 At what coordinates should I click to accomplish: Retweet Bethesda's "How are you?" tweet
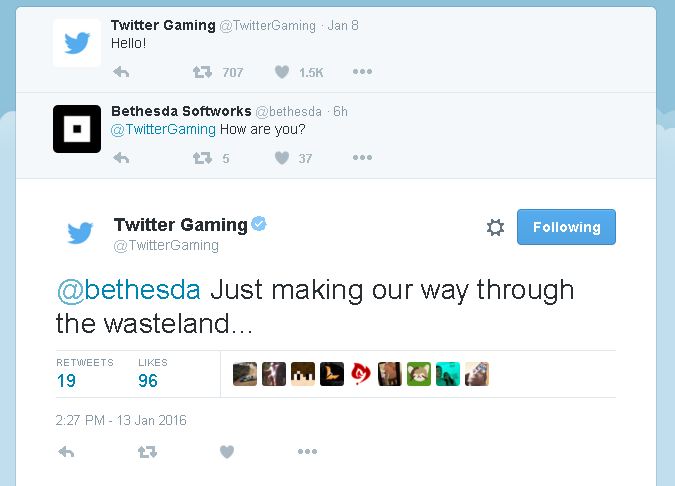(202, 158)
